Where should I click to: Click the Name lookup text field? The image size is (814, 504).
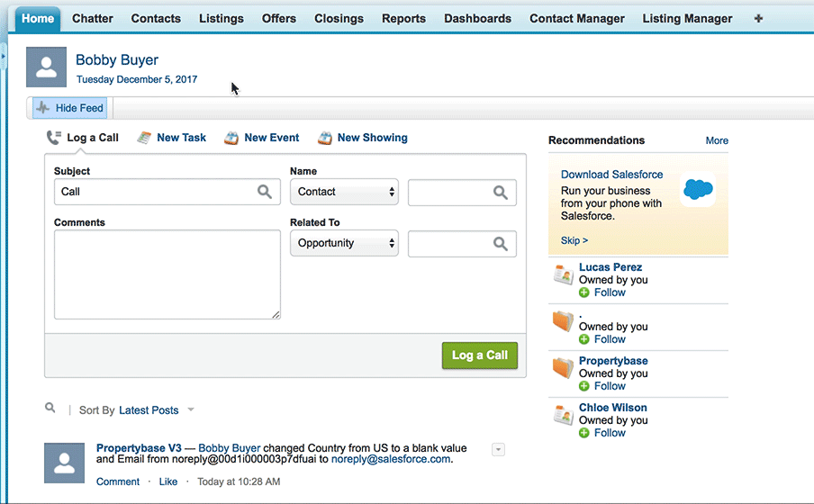(462, 193)
